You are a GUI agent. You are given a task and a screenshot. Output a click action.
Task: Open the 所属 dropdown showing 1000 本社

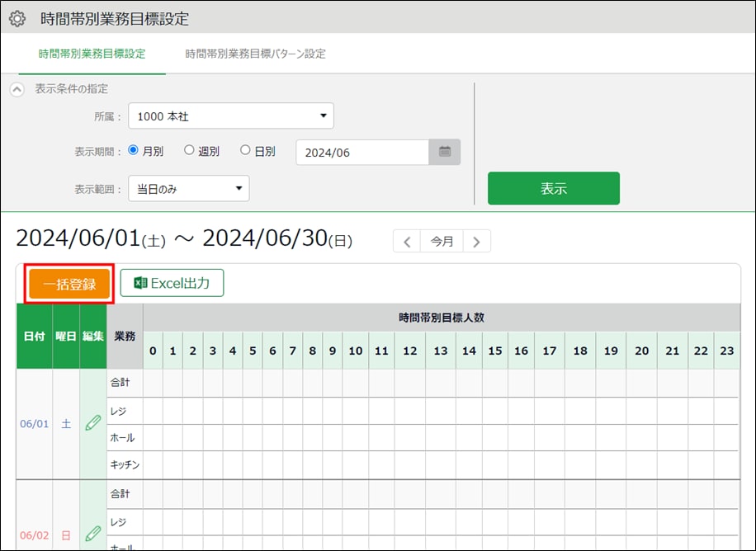click(230, 116)
